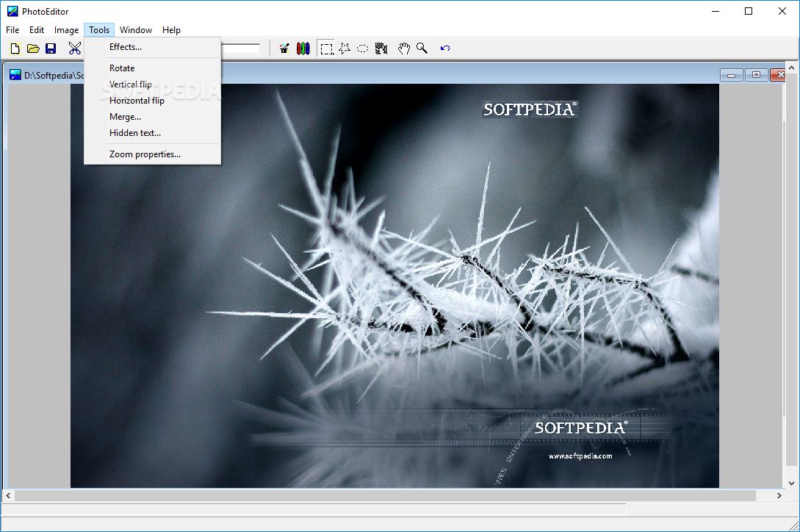Click the vertical scrollbar down arrow
This screenshot has width=800, height=532.
click(x=791, y=483)
